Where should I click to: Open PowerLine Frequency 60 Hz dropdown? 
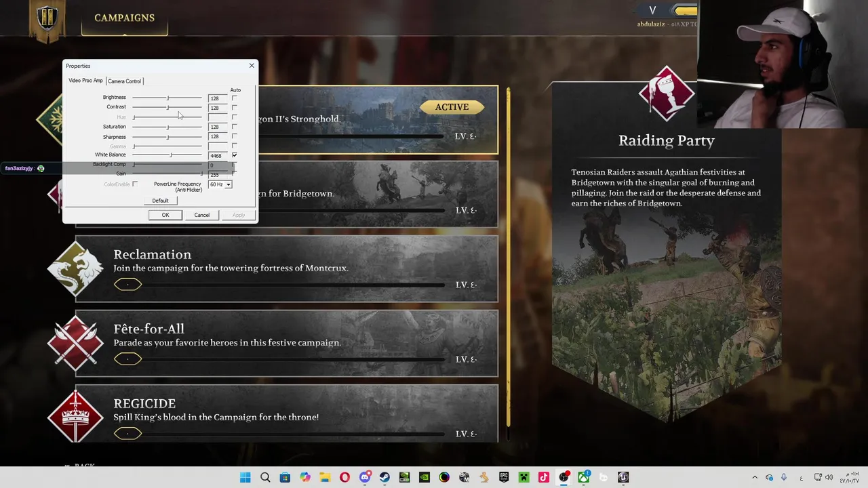point(229,184)
